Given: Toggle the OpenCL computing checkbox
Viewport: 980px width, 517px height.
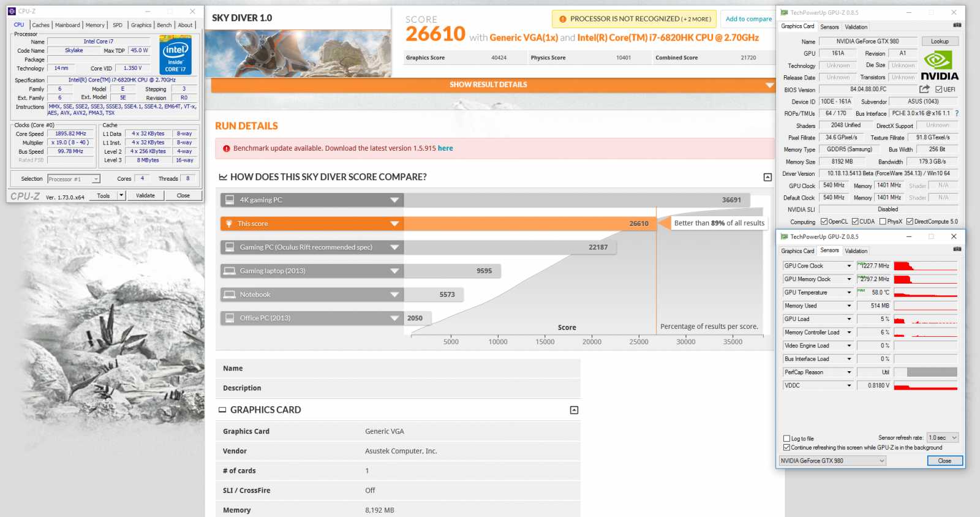Looking at the screenshot, I should click(824, 222).
